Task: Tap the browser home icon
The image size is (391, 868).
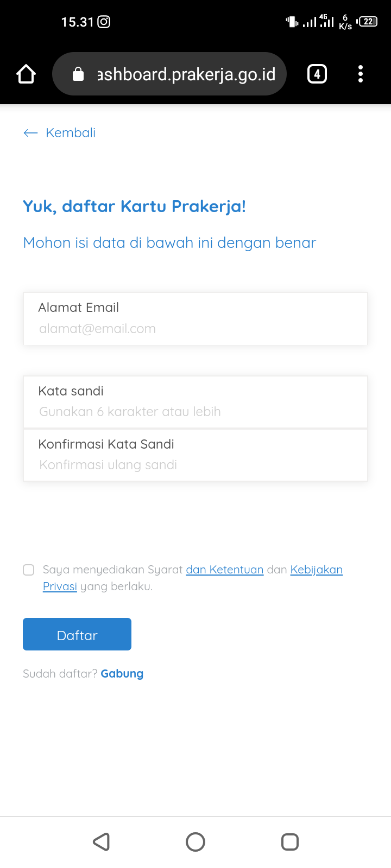Action: coord(26,74)
